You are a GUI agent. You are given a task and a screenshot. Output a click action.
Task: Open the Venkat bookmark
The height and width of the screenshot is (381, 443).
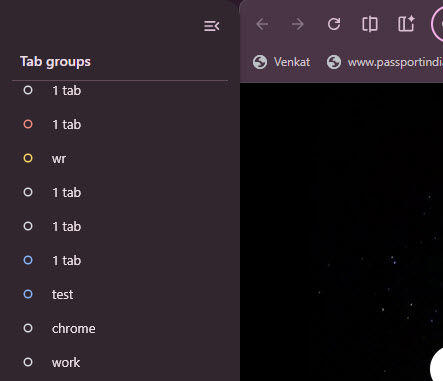pyautogui.click(x=281, y=62)
